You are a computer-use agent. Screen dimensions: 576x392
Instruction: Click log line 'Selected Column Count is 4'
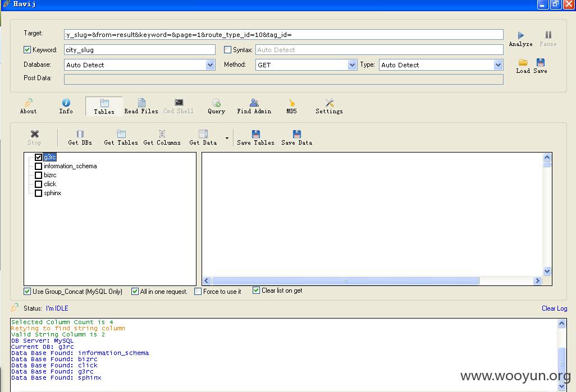62,322
